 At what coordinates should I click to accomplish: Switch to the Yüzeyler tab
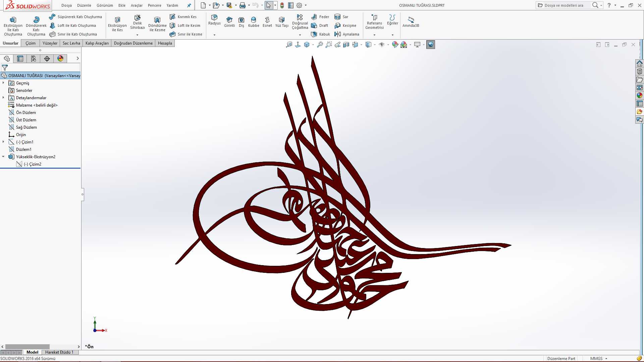(x=50, y=43)
